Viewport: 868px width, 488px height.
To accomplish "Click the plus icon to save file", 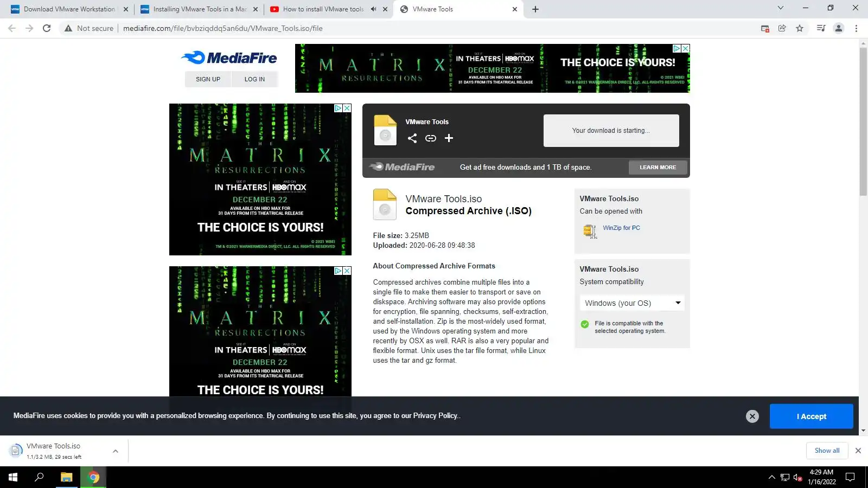I will [x=449, y=138].
